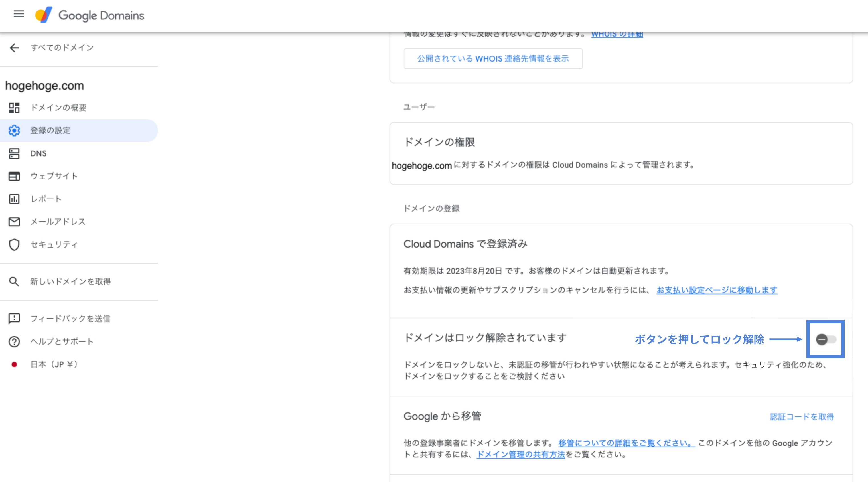
Task: Click the メールアドレス envelope icon
Action: (14, 222)
